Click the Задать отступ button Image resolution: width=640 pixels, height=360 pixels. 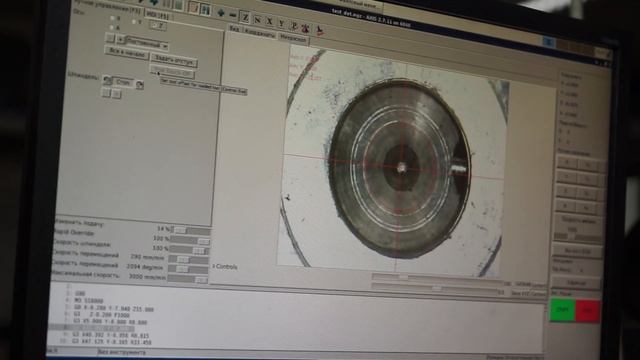pyautogui.click(x=174, y=60)
